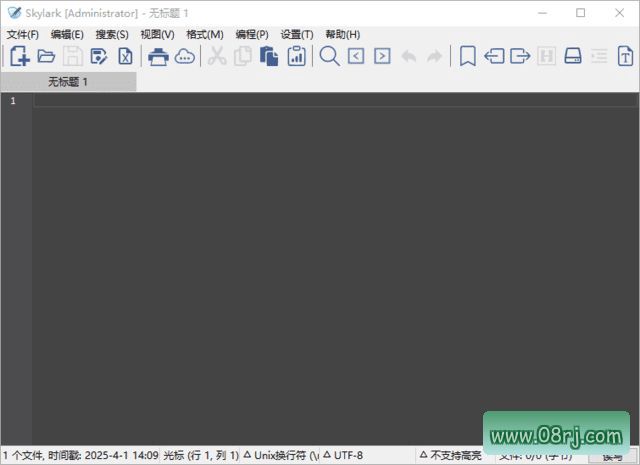This screenshot has width=640, height=465.
Task: Open the 文件(F) menu
Action: click(x=22, y=34)
